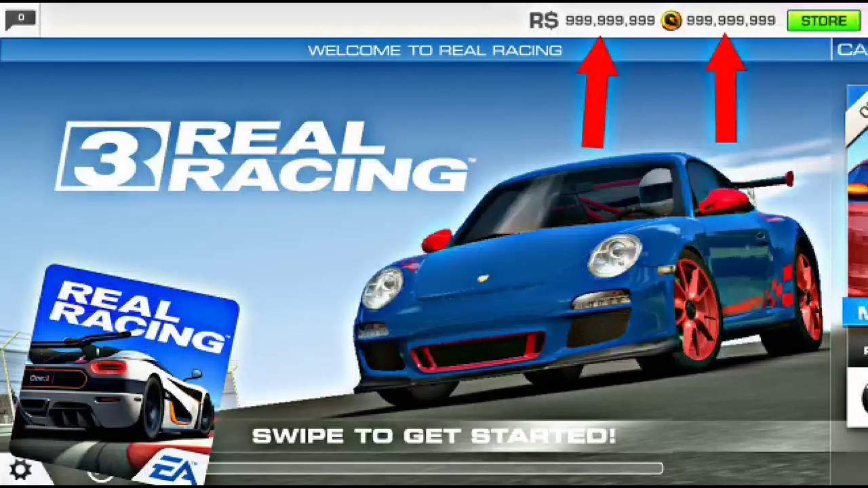Open the settings gear icon
868x488 pixels.
click(x=20, y=470)
